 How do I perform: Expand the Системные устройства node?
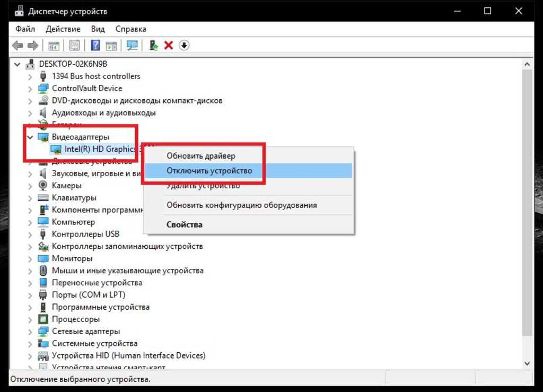(x=30, y=344)
